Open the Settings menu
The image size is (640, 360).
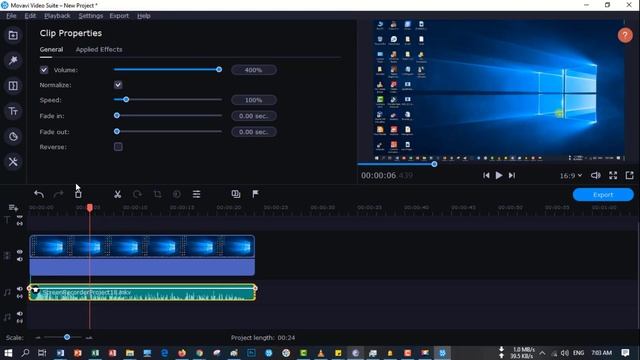(x=91, y=16)
